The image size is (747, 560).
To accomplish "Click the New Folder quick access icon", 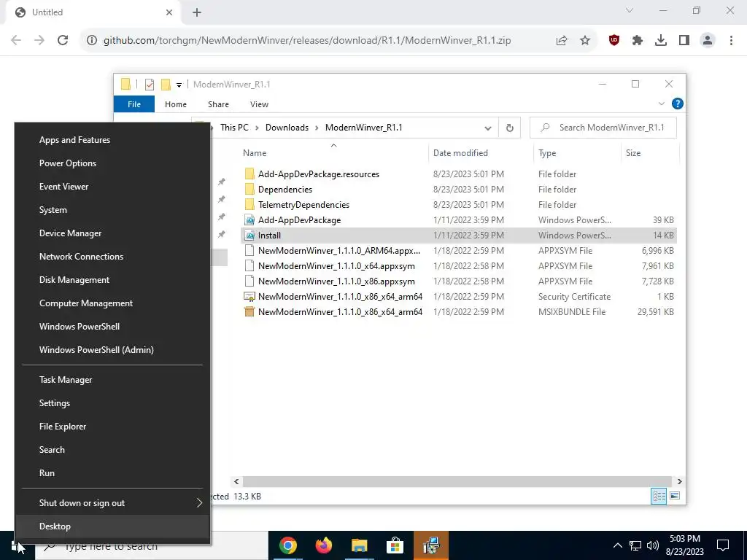I will pyautogui.click(x=166, y=85).
